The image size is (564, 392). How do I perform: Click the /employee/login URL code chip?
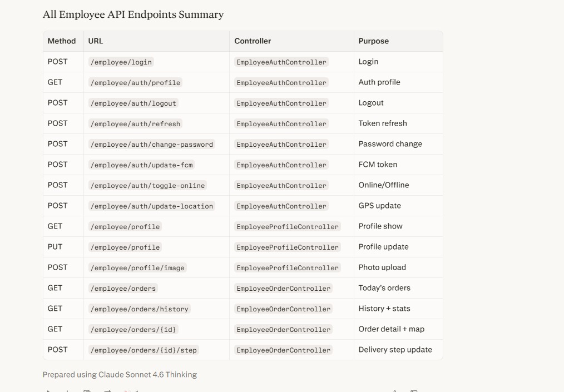pos(121,62)
